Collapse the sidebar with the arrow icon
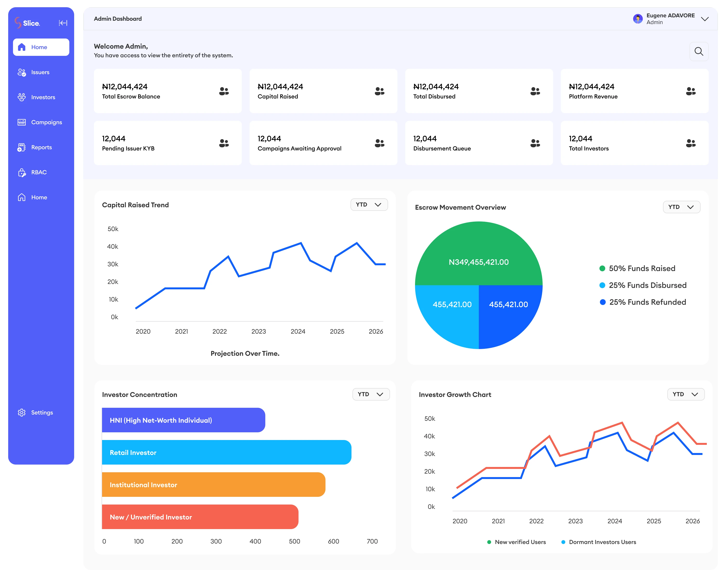Screen dimensions: 728x570 63,23
